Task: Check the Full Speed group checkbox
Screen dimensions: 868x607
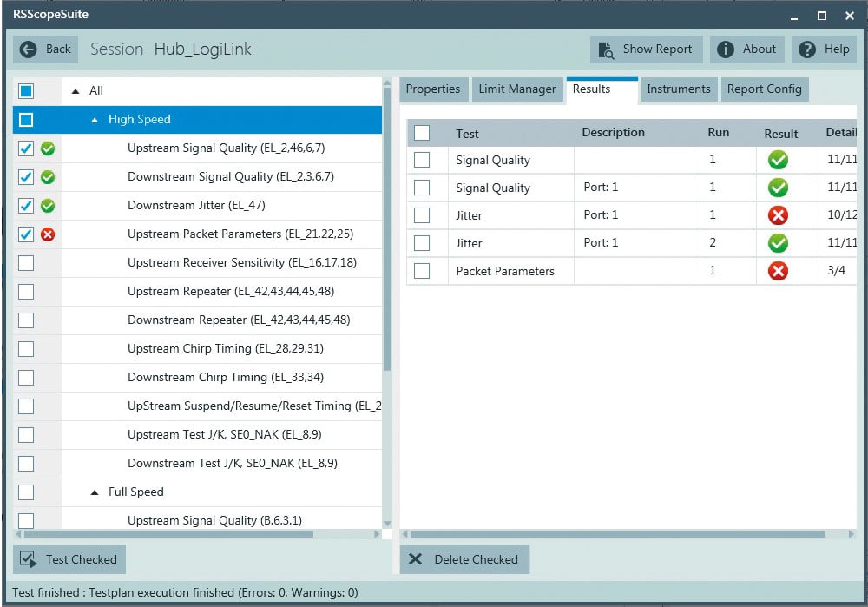Action: click(x=26, y=492)
